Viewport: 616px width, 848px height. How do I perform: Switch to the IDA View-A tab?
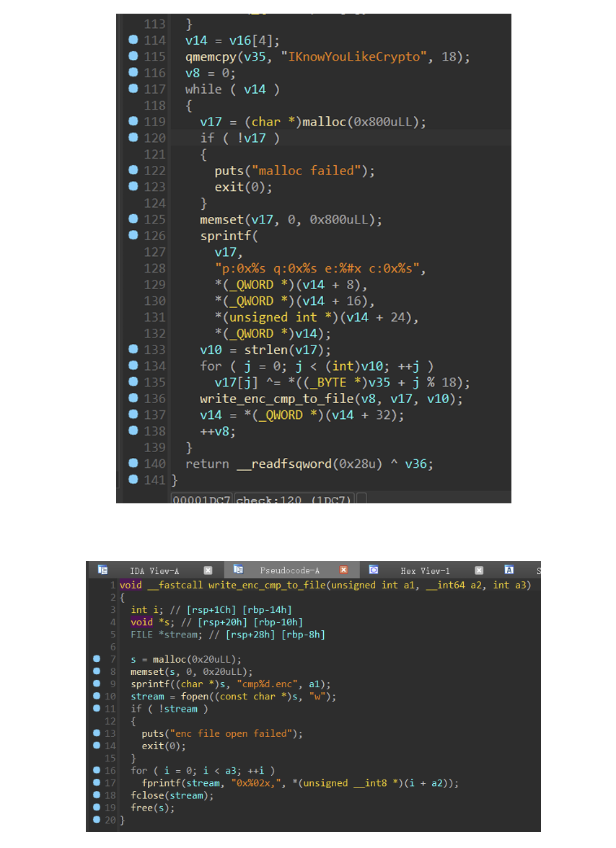click(x=154, y=570)
